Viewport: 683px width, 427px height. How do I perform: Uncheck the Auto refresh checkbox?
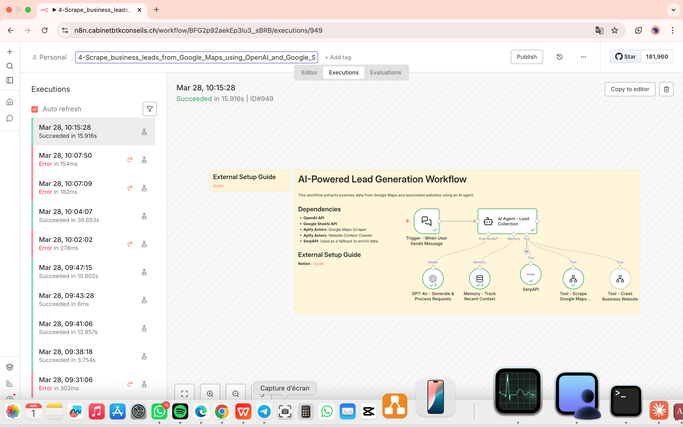pos(35,109)
